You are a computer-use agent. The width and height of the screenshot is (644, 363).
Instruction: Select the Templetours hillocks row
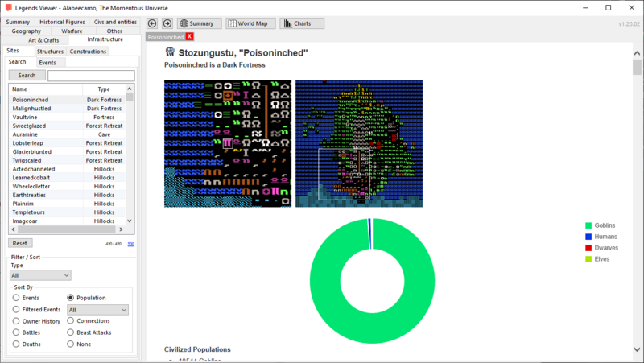coord(67,212)
